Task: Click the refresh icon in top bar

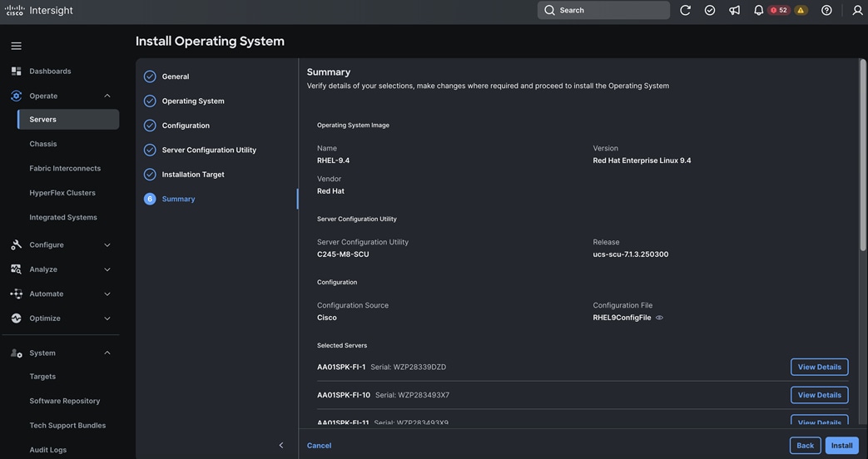Action: click(685, 10)
